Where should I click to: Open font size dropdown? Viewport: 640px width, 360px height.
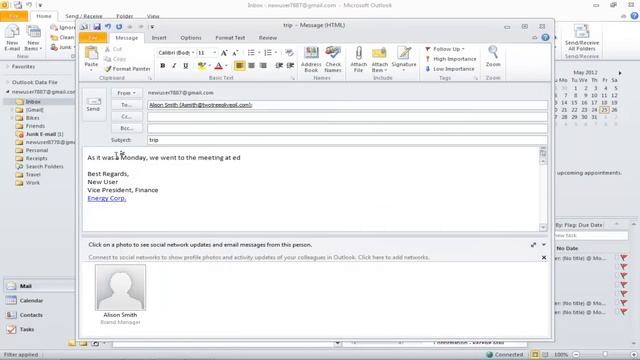215,53
